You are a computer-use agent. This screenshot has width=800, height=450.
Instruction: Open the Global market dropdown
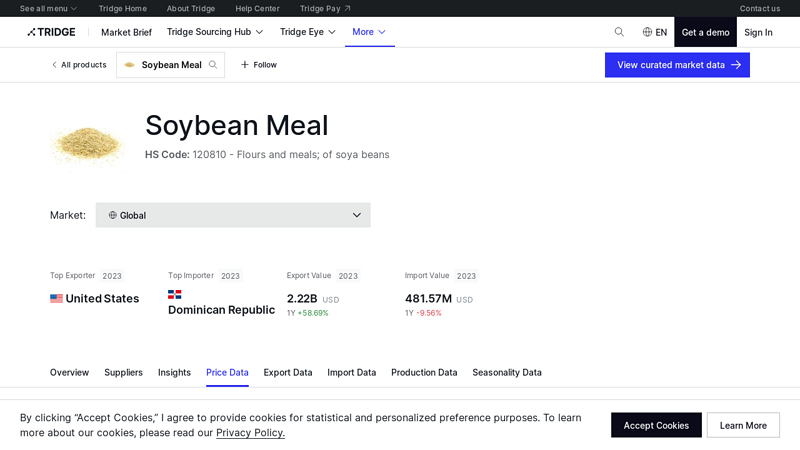tap(233, 215)
